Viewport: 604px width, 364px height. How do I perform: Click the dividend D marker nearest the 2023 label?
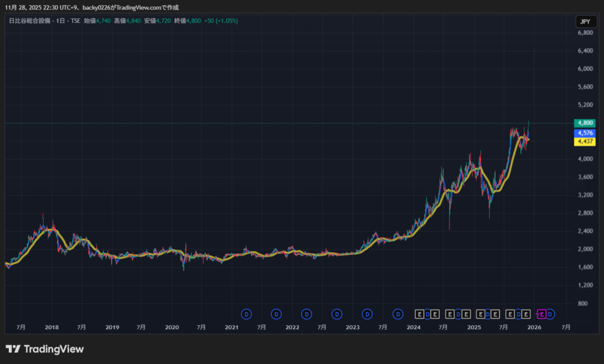(367, 314)
